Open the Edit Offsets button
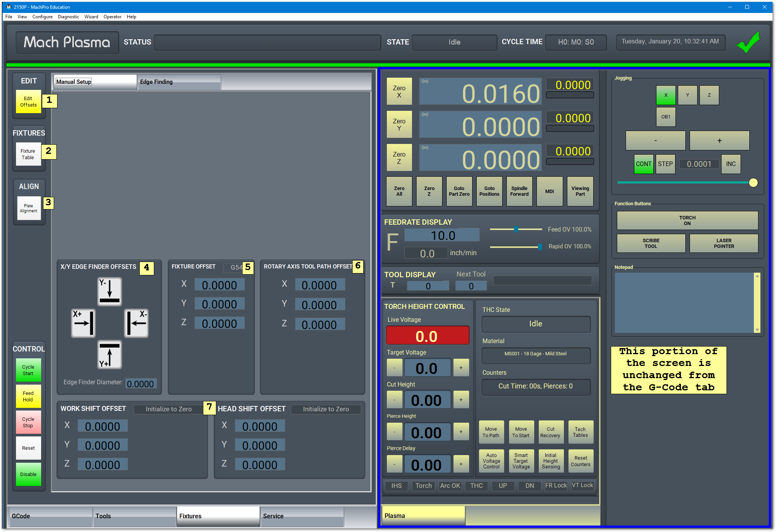The image size is (776, 532). (29, 102)
